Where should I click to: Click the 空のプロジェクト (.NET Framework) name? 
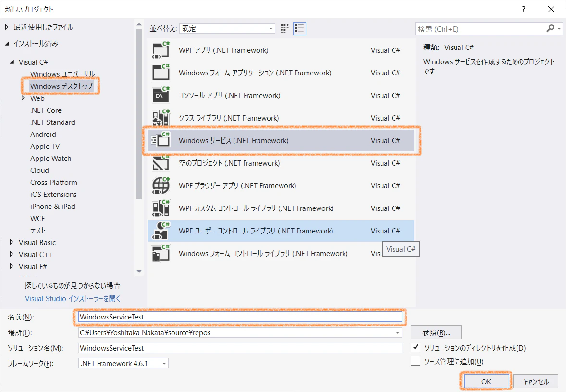229,163
